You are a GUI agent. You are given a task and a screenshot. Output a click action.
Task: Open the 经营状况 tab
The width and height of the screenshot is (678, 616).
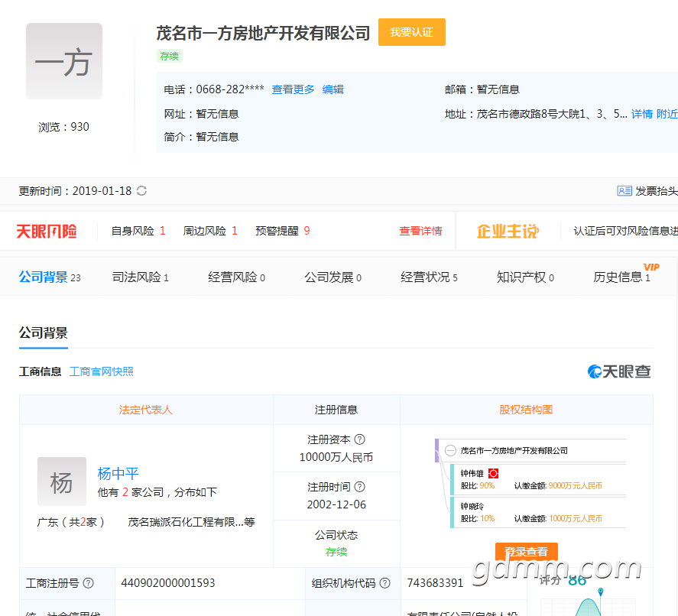429,277
